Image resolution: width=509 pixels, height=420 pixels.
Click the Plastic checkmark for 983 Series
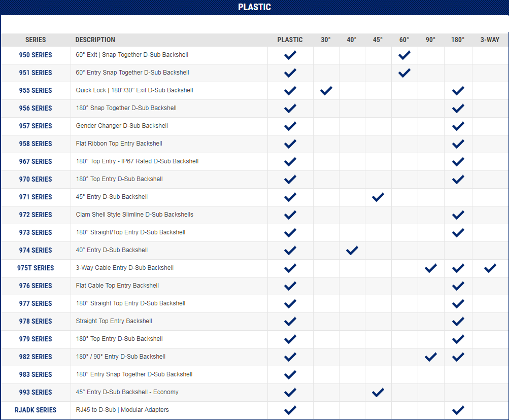pyautogui.click(x=290, y=374)
